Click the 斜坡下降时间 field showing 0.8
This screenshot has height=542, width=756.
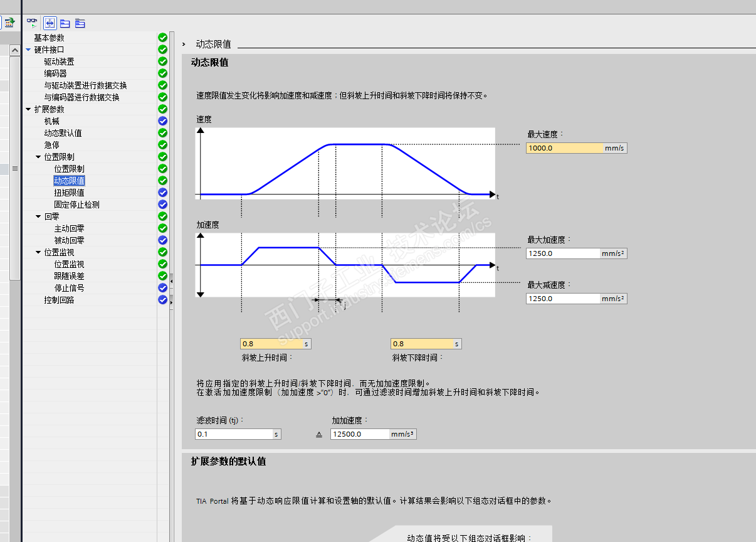tap(423, 344)
